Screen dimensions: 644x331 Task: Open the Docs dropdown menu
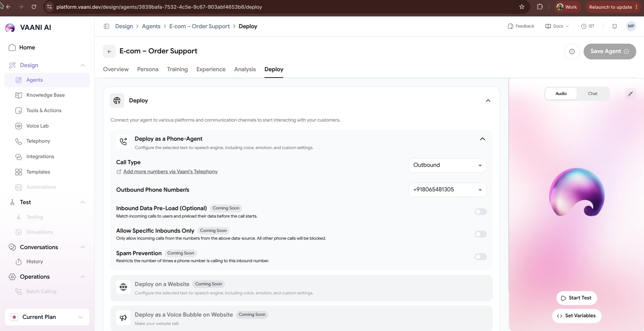pyautogui.click(x=557, y=26)
